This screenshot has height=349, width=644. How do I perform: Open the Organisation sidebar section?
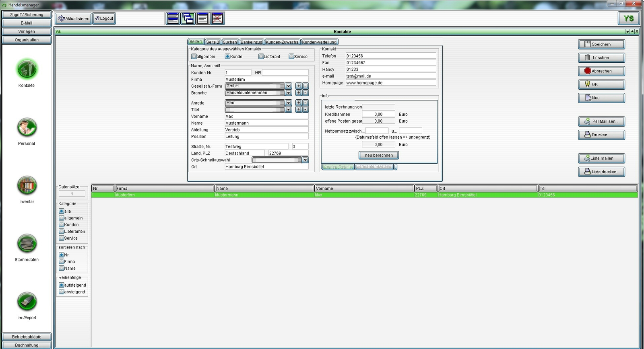point(27,40)
